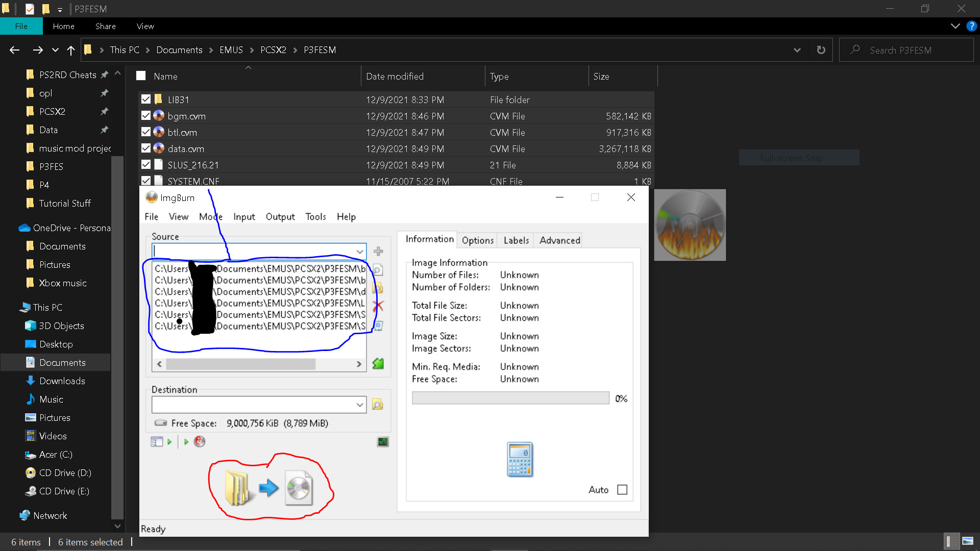Expand the ImgBurn Mode menu
980x551 pixels.
click(211, 216)
